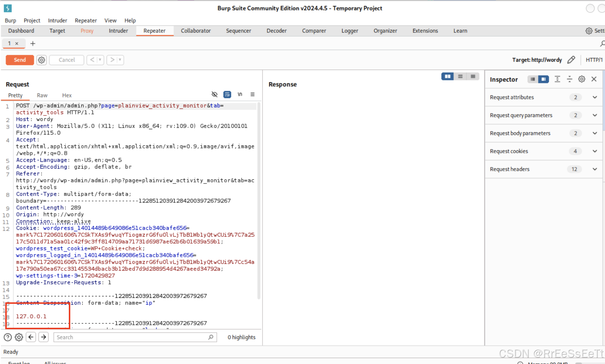Image resolution: width=605 pixels, height=364 pixels.
Task: Jump to next search match arrow
Action: 44,337
